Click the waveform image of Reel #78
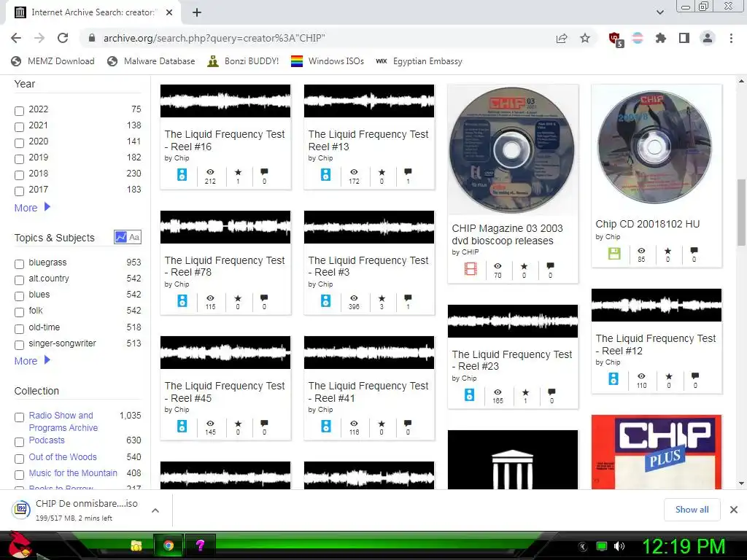This screenshot has height=560, width=747. [x=225, y=227]
